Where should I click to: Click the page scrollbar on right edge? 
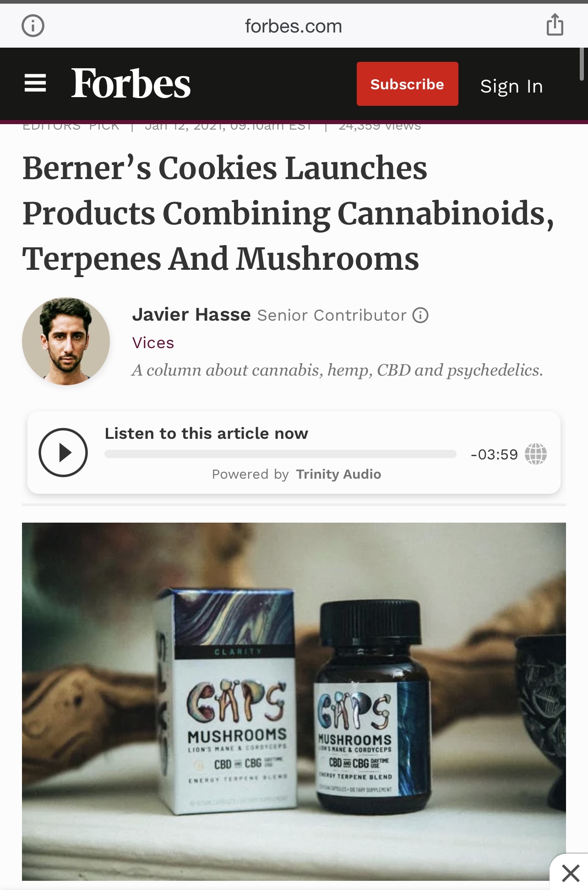pos(582,64)
